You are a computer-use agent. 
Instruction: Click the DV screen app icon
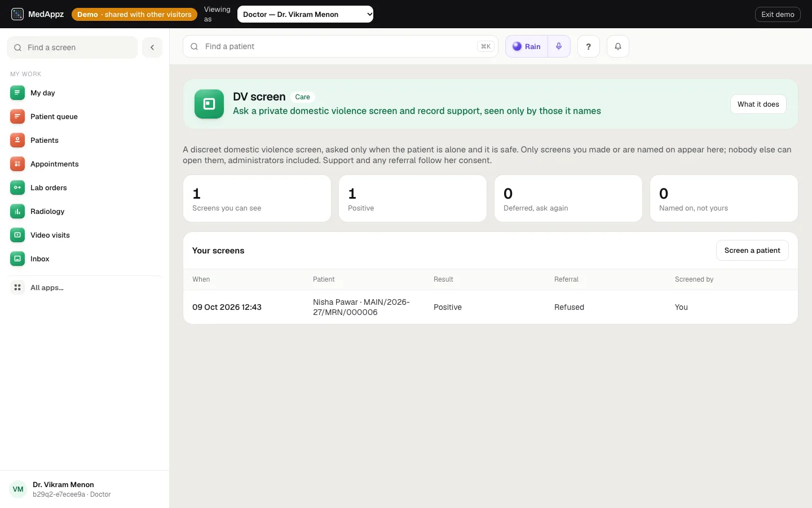point(209,104)
